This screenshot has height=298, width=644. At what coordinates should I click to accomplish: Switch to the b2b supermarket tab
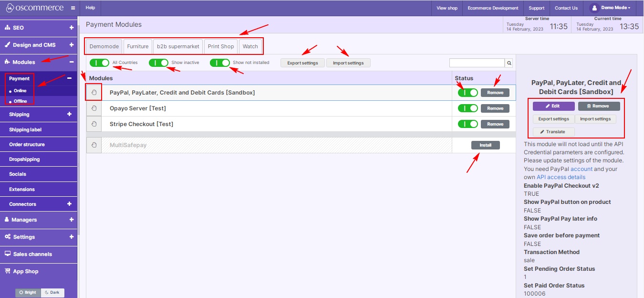[178, 47]
